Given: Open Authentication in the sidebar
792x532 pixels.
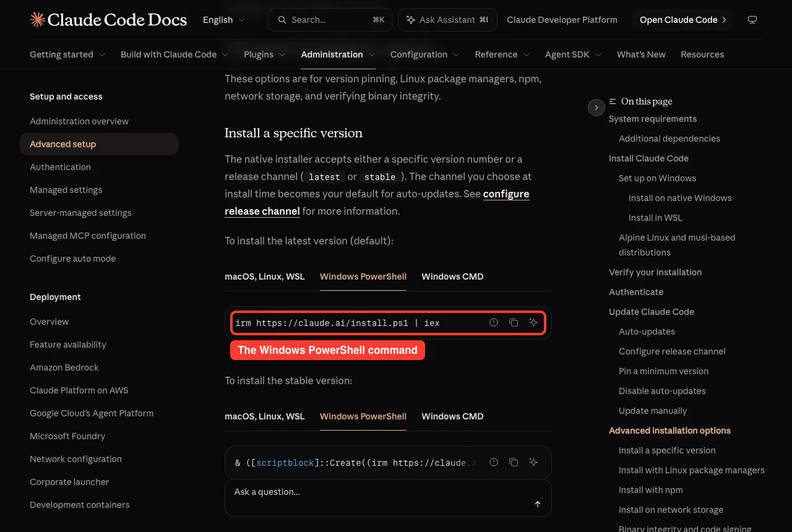Looking at the screenshot, I should pyautogui.click(x=60, y=167).
